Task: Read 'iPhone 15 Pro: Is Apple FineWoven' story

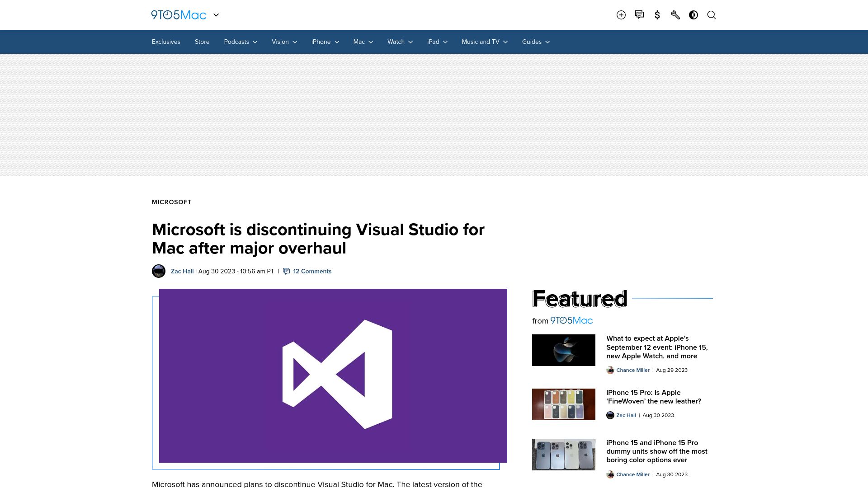Action: [654, 397]
